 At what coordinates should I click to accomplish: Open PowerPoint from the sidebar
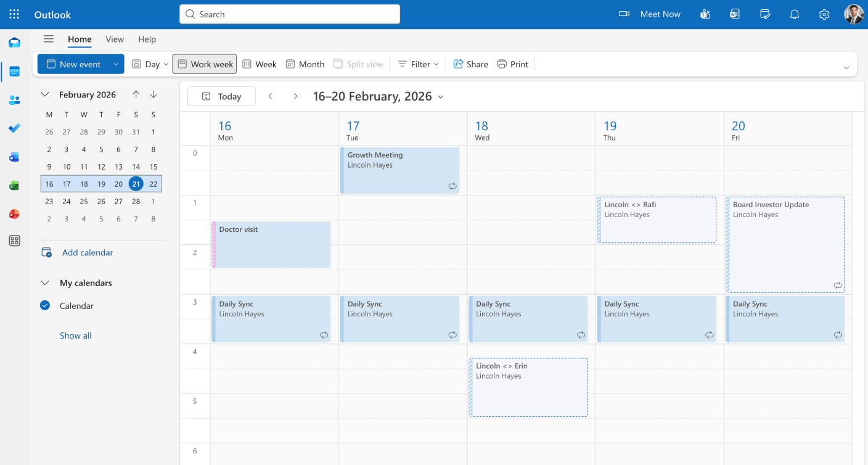14,214
